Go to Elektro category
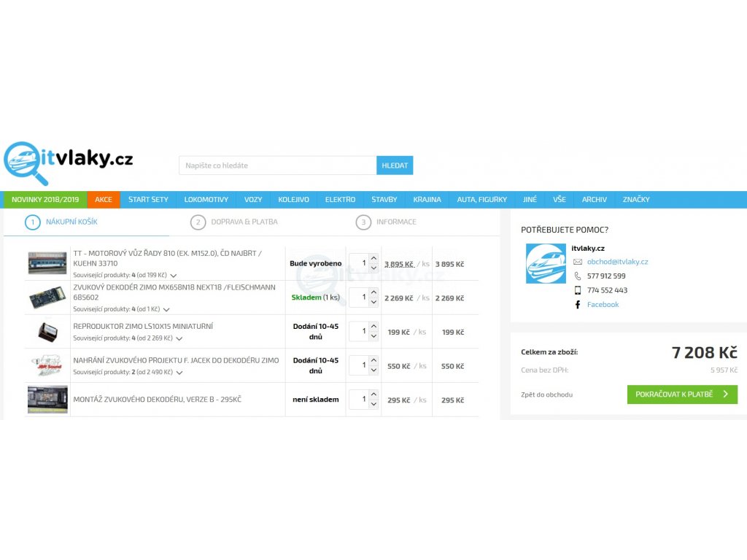Viewport: 747px width, 560px height. click(x=340, y=200)
